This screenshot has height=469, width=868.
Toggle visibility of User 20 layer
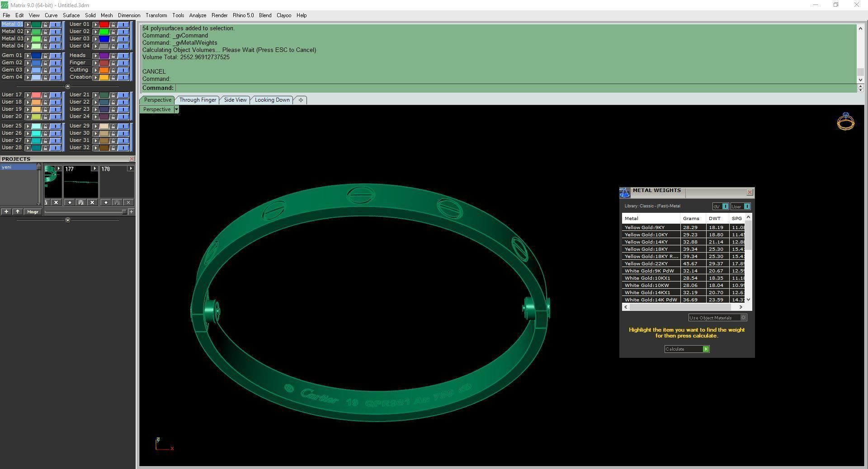coord(56,117)
